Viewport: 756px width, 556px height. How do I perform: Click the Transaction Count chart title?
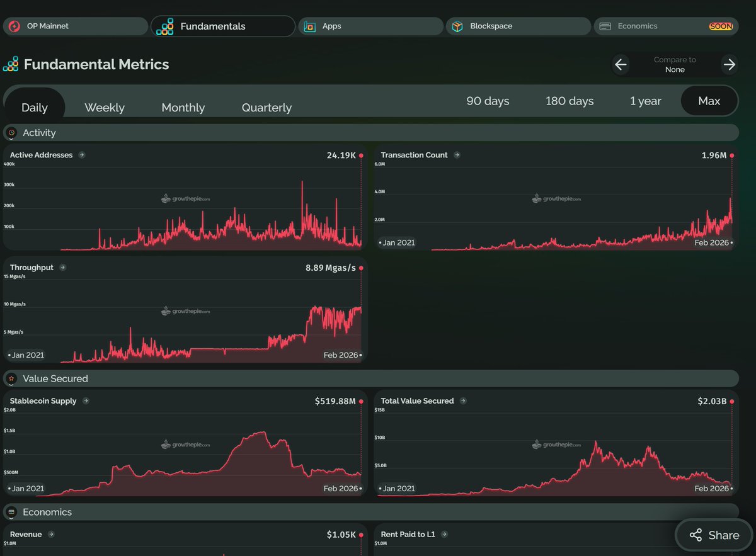(x=415, y=155)
